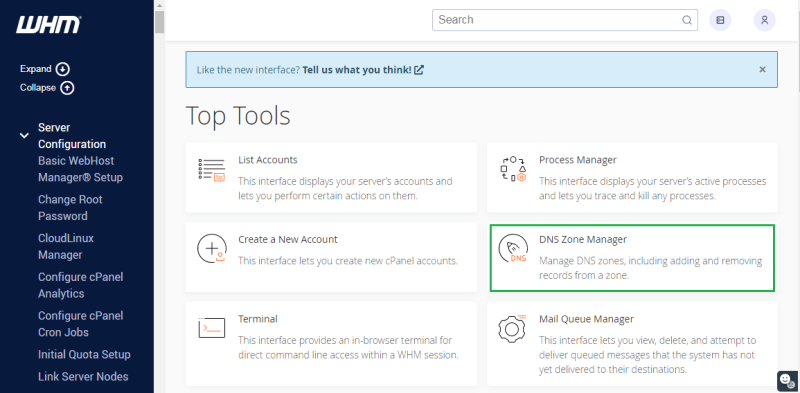Open the feedback smiley icon
The width and height of the screenshot is (800, 393).
[x=788, y=381]
